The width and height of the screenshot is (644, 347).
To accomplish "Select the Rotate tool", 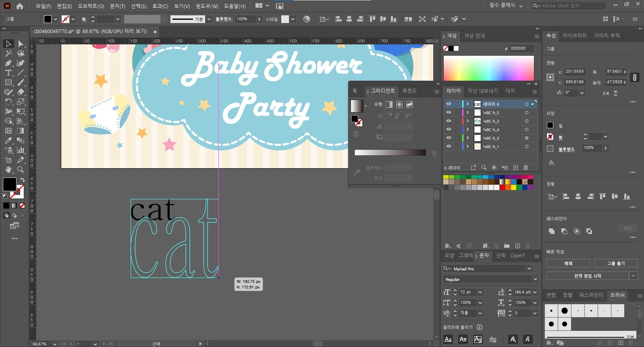I will [8, 102].
